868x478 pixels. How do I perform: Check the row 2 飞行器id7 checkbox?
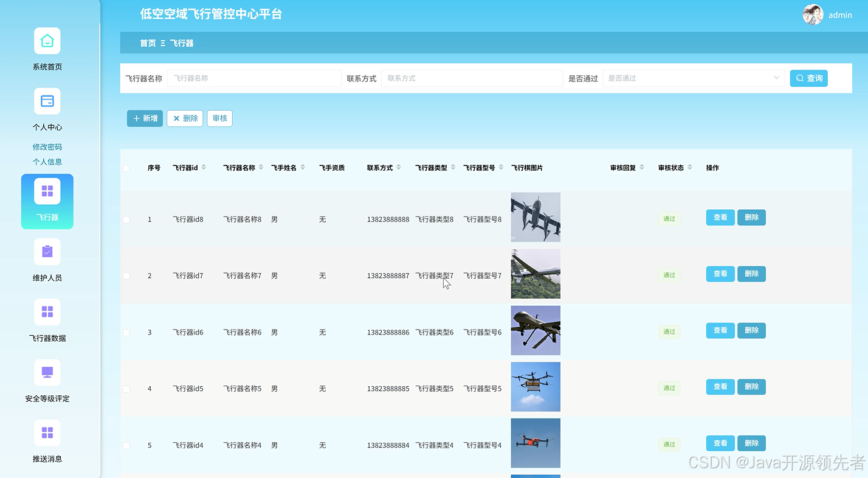pyautogui.click(x=126, y=276)
